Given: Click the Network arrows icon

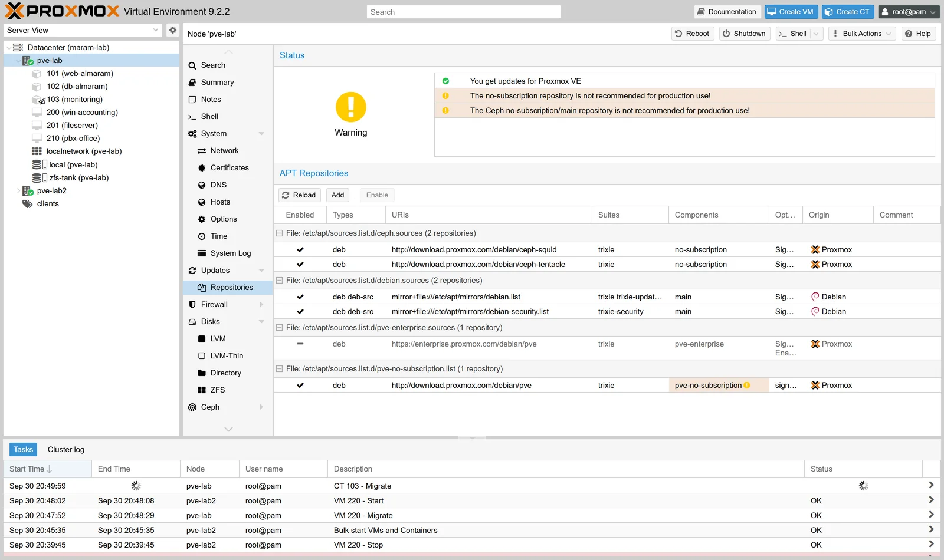Looking at the screenshot, I should point(202,151).
